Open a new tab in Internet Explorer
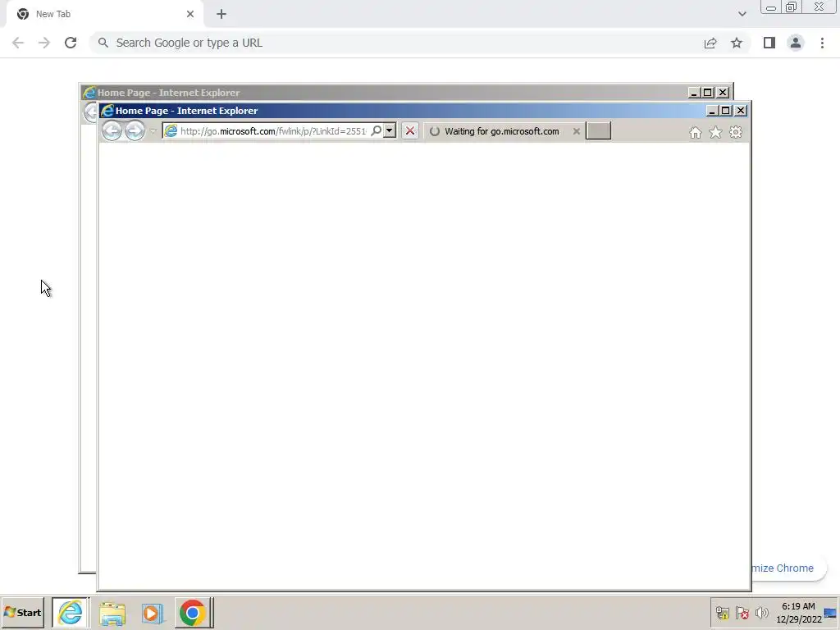Screen dimensions: 840x630 click(x=598, y=130)
